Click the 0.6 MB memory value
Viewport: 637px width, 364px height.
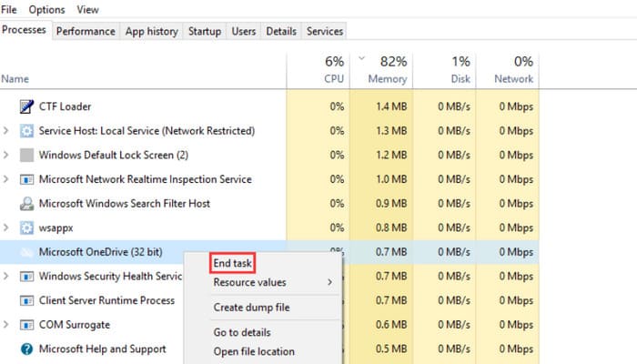click(x=391, y=325)
